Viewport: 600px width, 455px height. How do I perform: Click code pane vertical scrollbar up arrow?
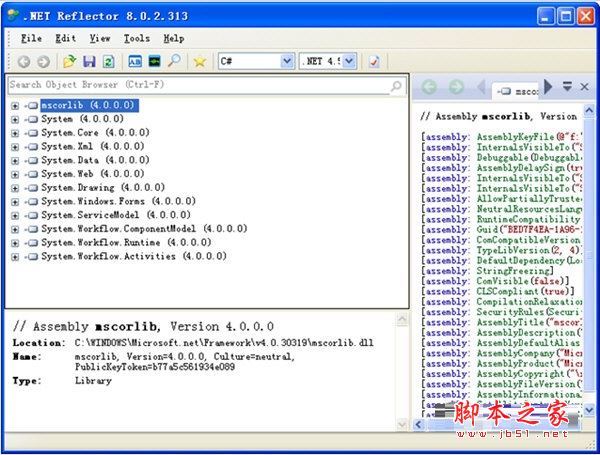tap(589, 111)
